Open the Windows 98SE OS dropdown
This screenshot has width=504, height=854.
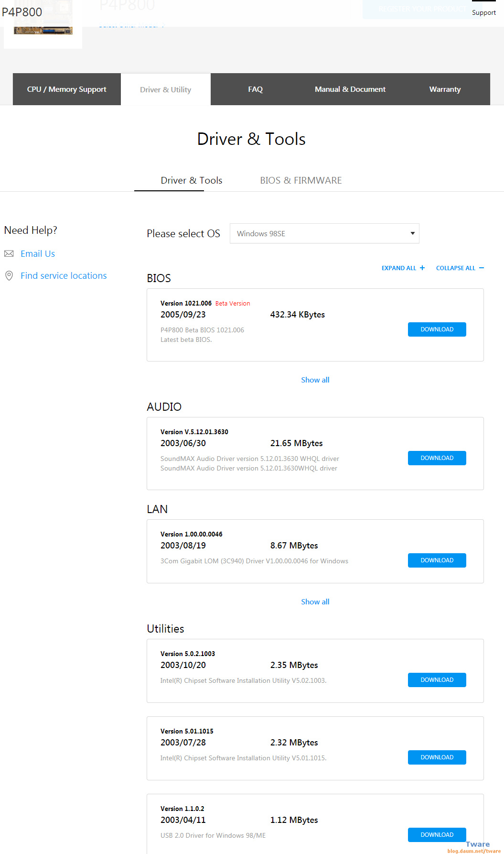coord(324,233)
